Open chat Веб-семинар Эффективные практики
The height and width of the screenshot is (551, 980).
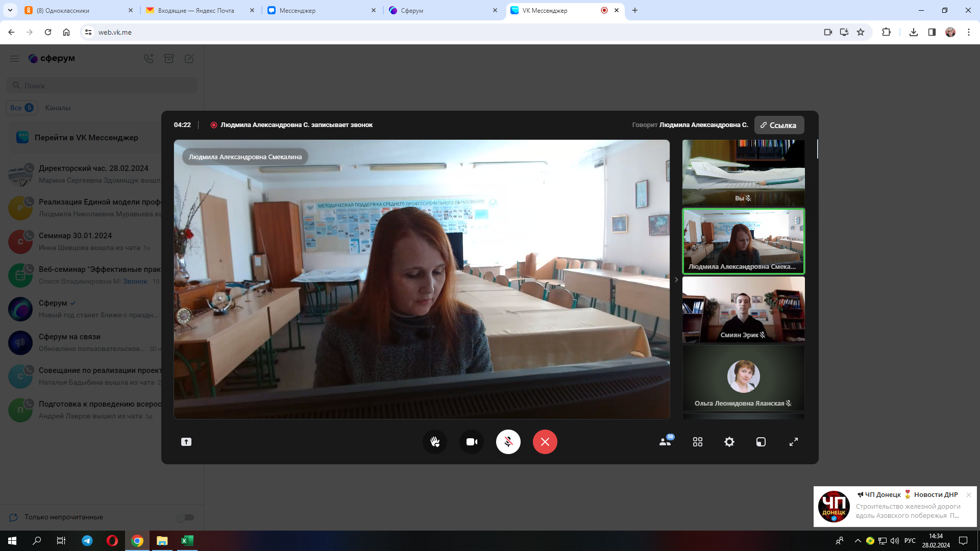tap(85, 275)
